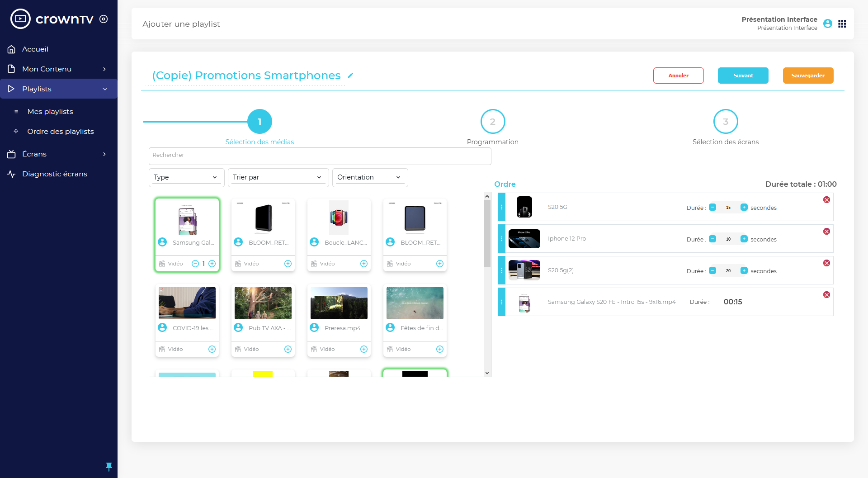Go to Accueil in the sidebar

click(x=35, y=49)
